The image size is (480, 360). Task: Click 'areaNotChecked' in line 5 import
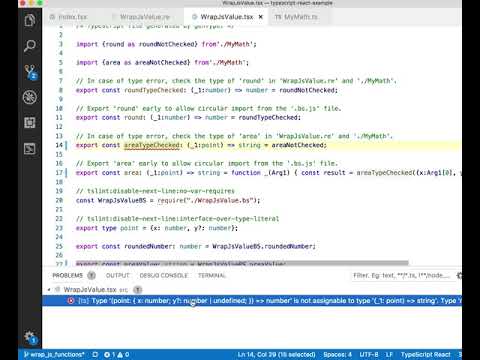point(161,63)
